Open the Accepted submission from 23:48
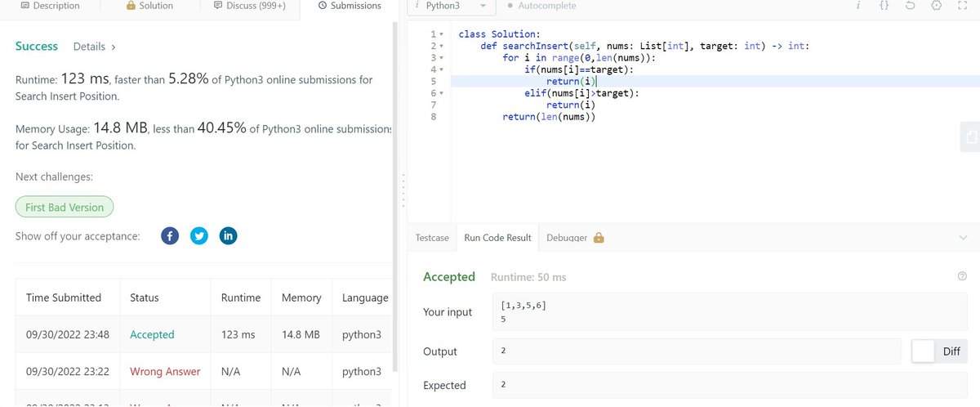This screenshot has width=980, height=407. 152,334
